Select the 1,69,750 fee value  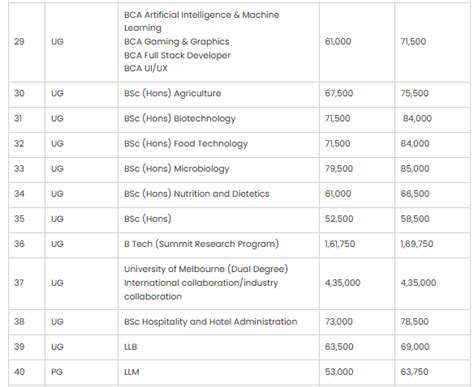[x=417, y=244]
